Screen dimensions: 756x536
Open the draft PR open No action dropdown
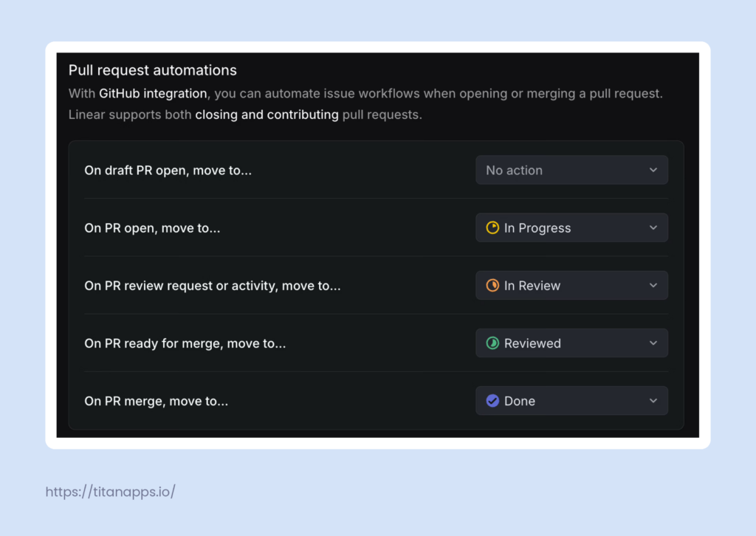(571, 170)
